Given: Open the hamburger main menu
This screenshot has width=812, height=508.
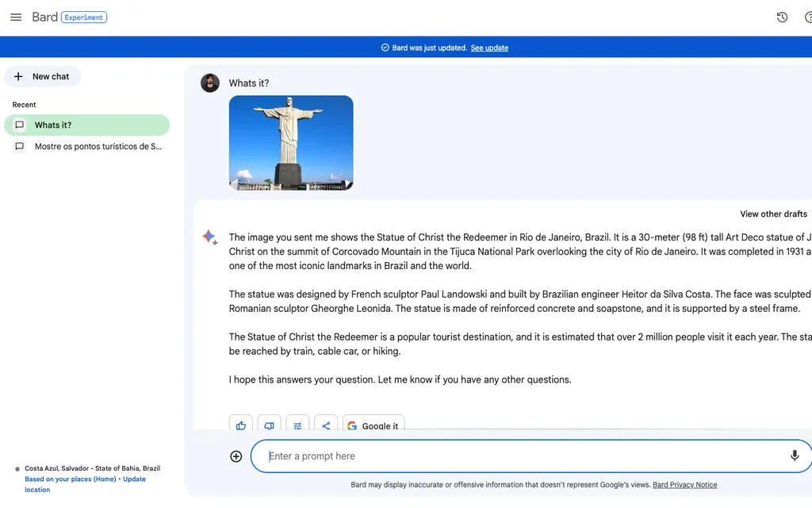Looking at the screenshot, I should [16, 17].
